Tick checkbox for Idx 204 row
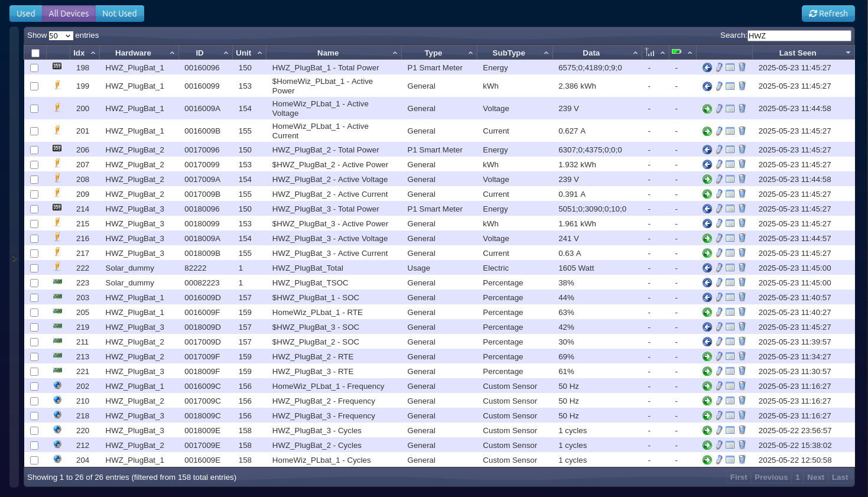This screenshot has height=497, width=868. coord(34,460)
